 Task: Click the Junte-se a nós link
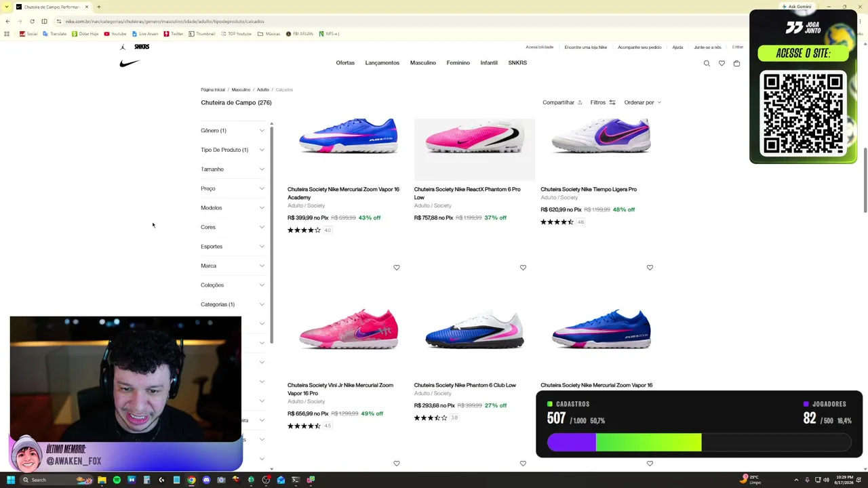tap(707, 47)
